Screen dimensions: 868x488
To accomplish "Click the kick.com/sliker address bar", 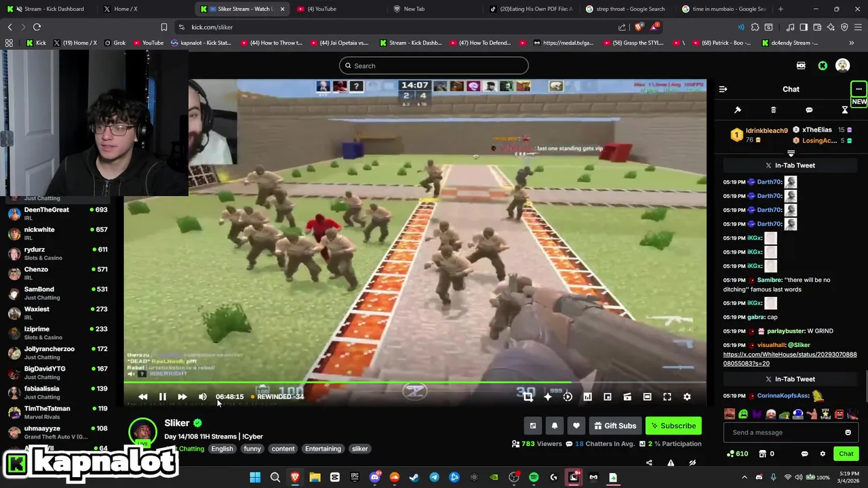I will 393,27.
